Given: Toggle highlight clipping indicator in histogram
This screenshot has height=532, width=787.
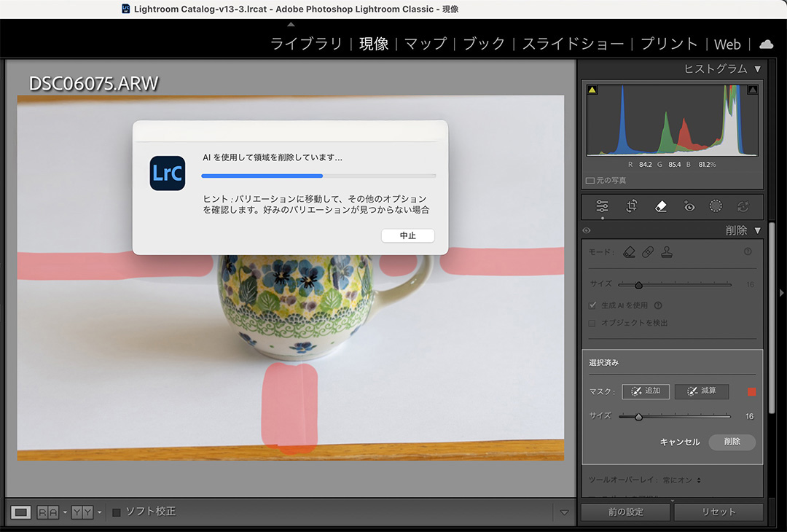Looking at the screenshot, I should [752, 90].
